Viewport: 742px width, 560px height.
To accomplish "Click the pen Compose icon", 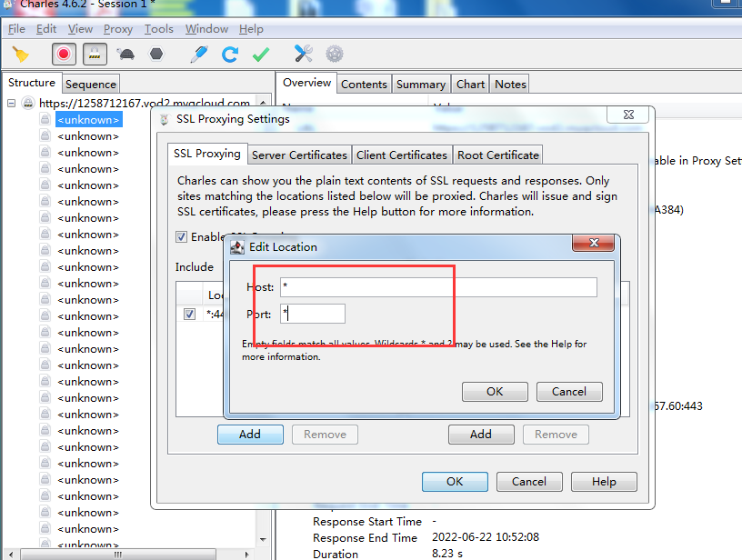I will pos(198,55).
